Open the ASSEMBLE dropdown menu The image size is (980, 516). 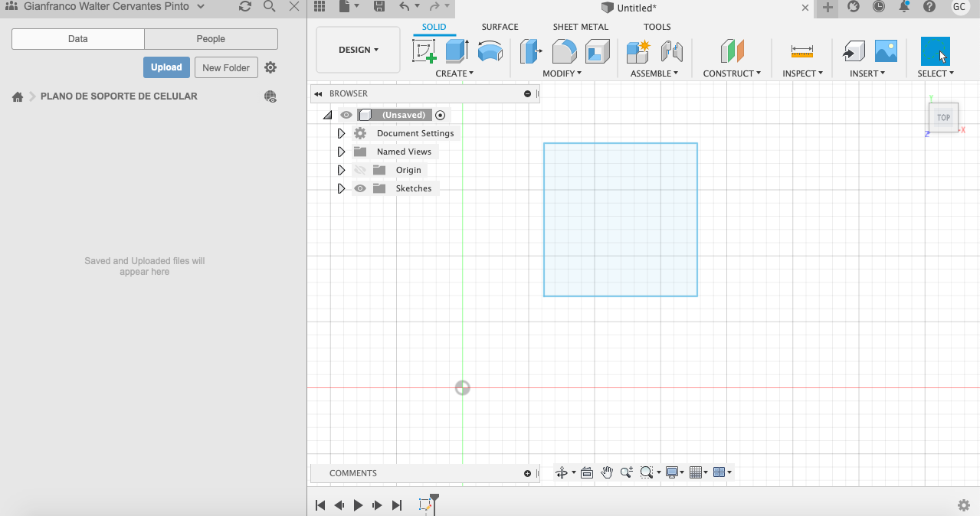click(x=654, y=73)
